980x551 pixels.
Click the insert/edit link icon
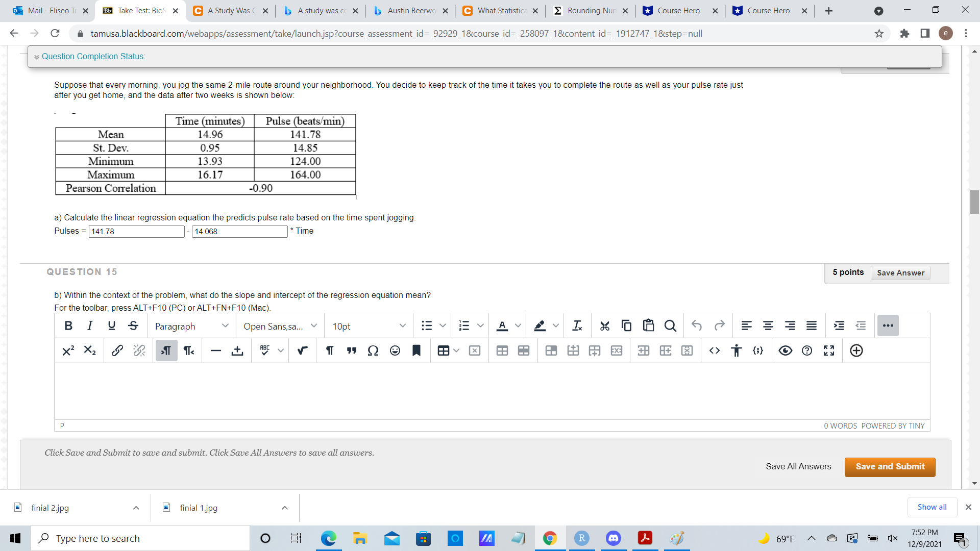pyautogui.click(x=117, y=350)
